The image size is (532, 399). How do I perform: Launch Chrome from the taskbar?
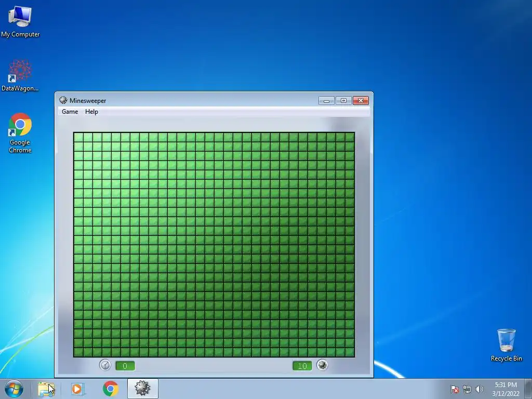111,389
